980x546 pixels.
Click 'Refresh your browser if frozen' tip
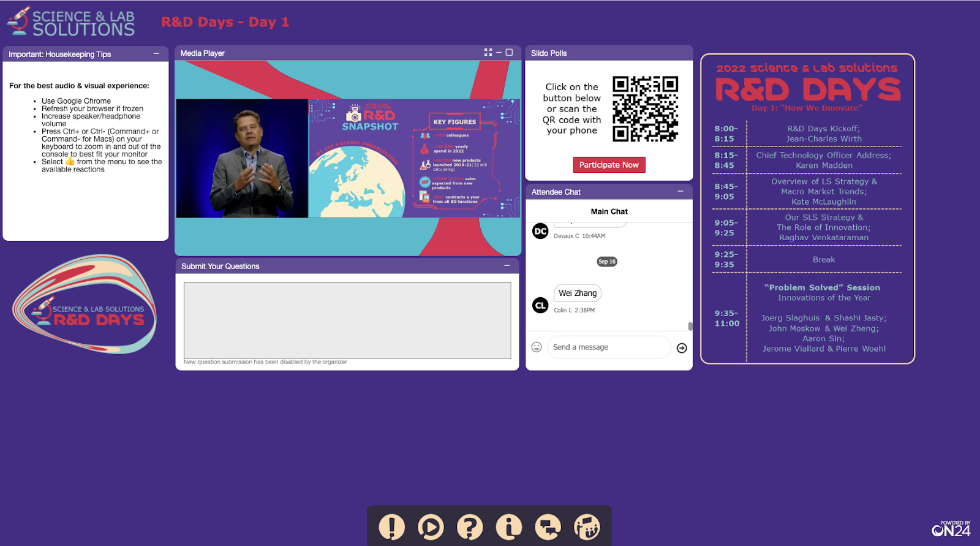point(92,108)
